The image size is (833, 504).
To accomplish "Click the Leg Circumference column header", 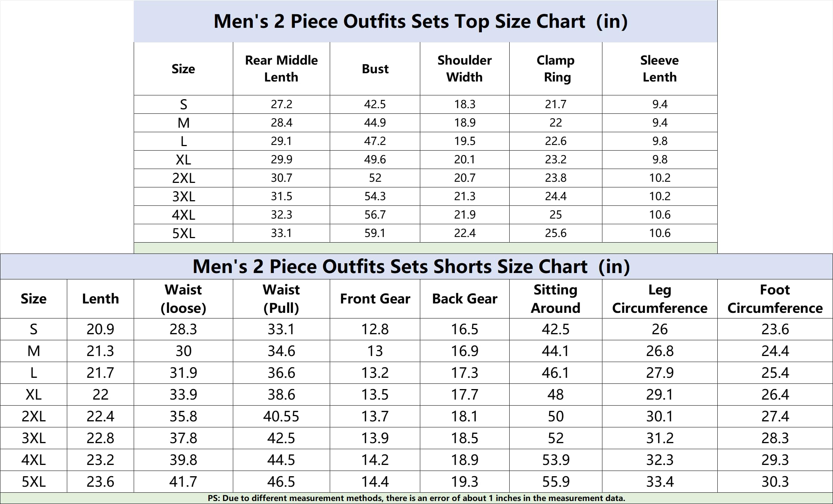I will (659, 299).
